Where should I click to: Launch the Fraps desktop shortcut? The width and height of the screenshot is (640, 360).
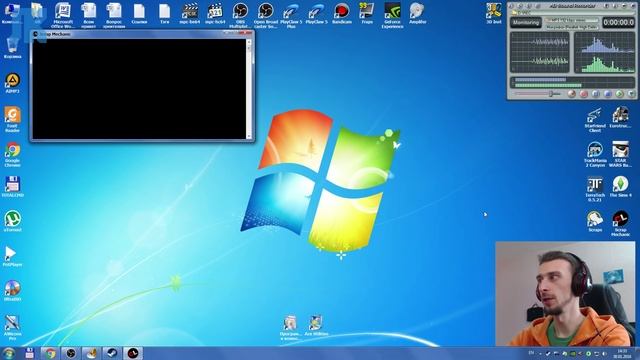point(367,13)
